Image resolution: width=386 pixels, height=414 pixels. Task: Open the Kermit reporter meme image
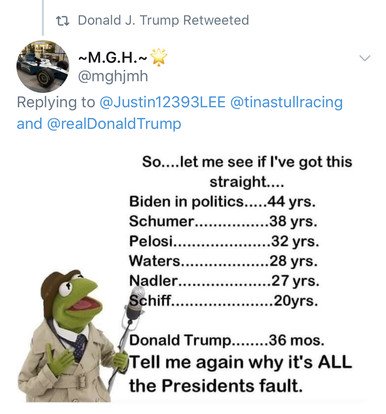(x=193, y=276)
